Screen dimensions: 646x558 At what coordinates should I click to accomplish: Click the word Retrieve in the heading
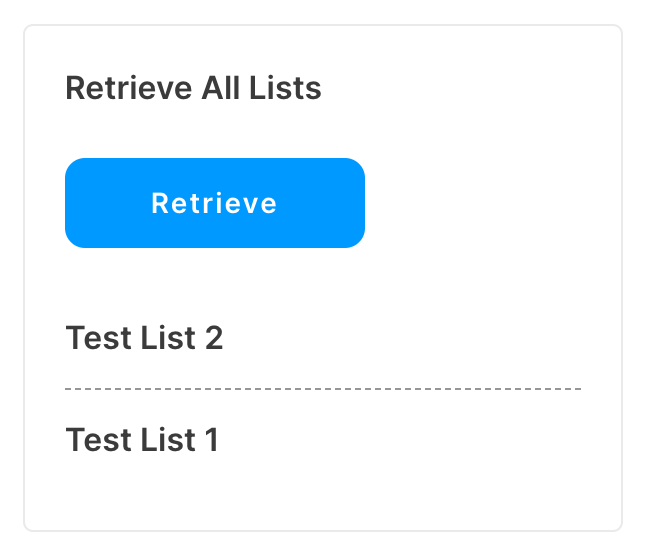pos(129,88)
